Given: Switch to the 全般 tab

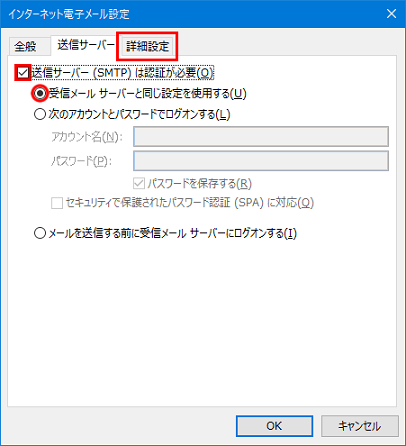Looking at the screenshot, I should pyautogui.click(x=26, y=46).
